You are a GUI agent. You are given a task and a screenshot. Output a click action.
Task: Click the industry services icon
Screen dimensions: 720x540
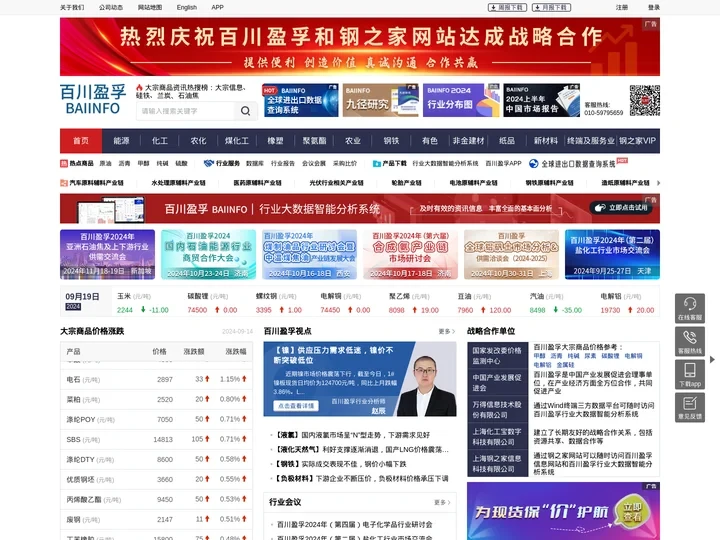click(x=209, y=163)
